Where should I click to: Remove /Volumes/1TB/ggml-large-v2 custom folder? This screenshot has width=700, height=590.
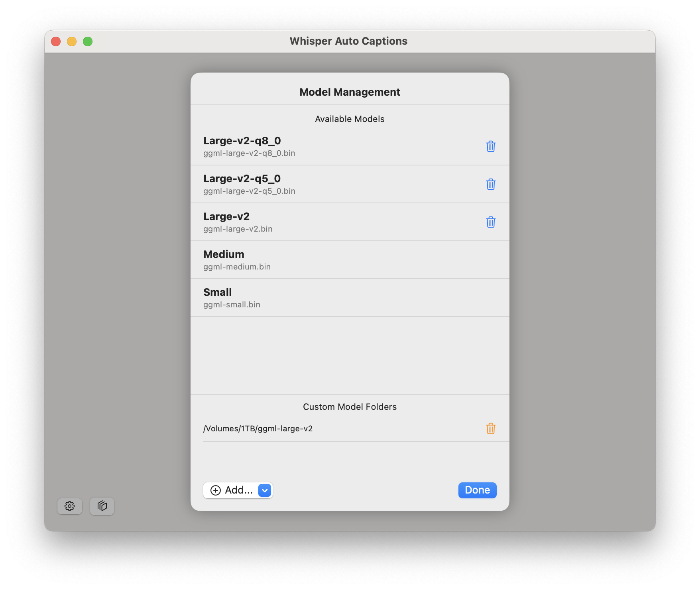[x=491, y=429]
